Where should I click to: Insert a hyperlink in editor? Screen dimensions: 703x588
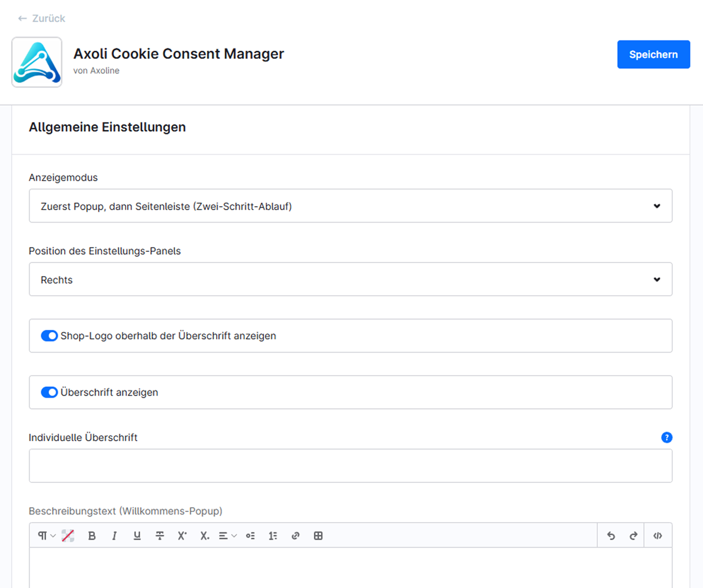pyautogui.click(x=295, y=536)
